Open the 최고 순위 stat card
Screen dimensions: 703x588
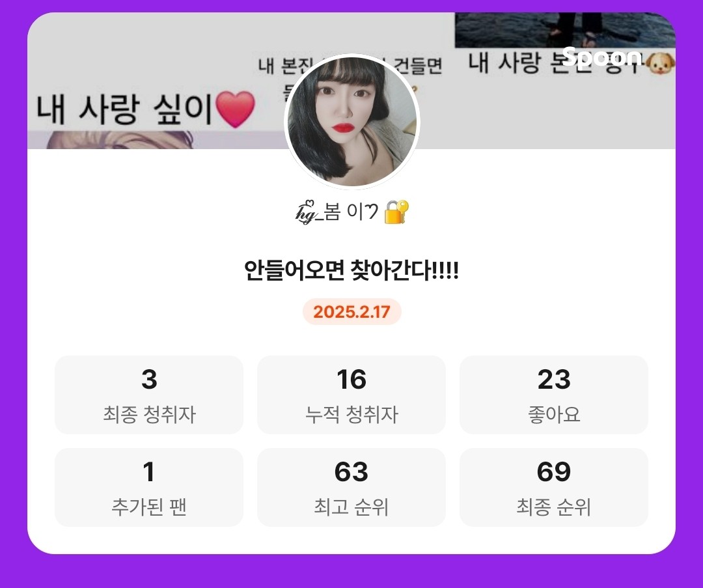pyautogui.click(x=351, y=488)
